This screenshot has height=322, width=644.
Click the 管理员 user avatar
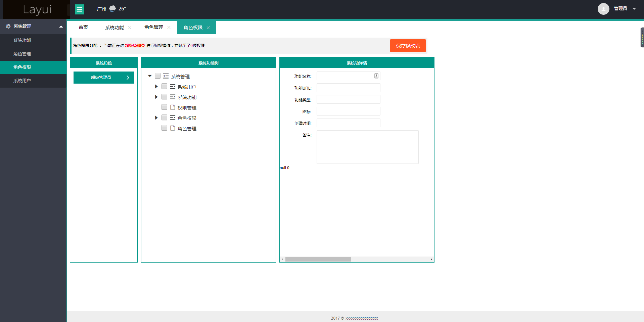coord(603,9)
